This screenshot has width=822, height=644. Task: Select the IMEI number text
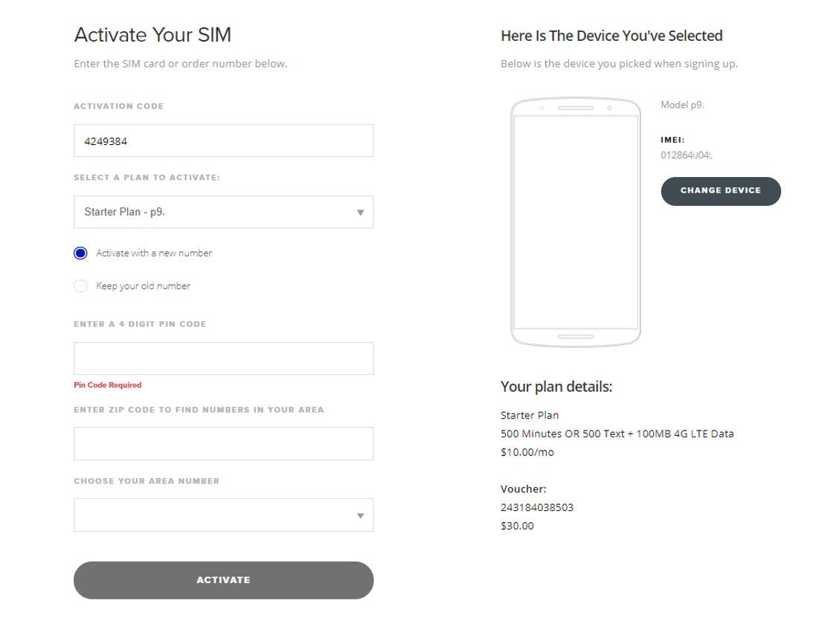pos(685,154)
